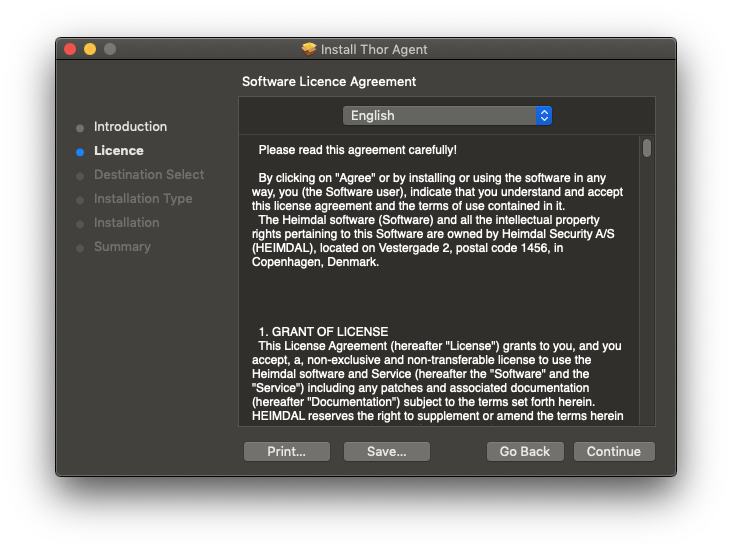Go Back to the previous step
The width and height of the screenshot is (732, 550).
tap(525, 451)
